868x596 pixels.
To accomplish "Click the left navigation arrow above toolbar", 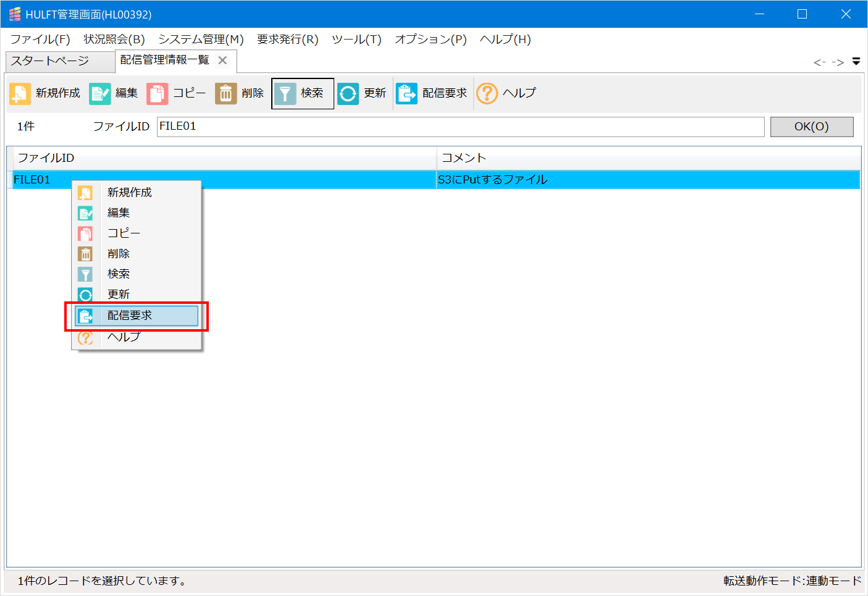I will (x=819, y=62).
